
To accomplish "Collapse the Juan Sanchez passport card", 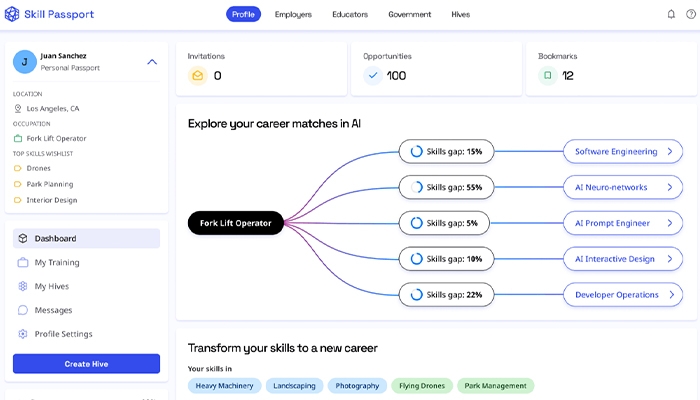I will pos(152,62).
